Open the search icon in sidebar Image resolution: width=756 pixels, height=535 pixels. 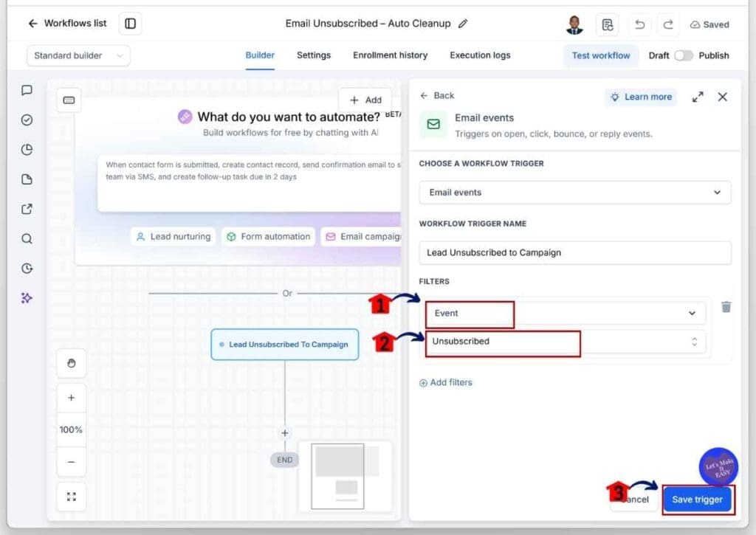[27, 238]
